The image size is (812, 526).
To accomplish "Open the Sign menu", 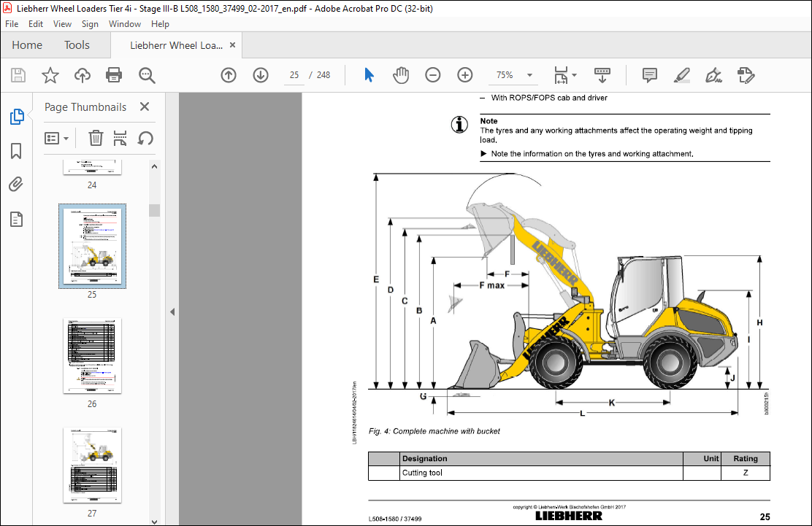I will tap(90, 24).
